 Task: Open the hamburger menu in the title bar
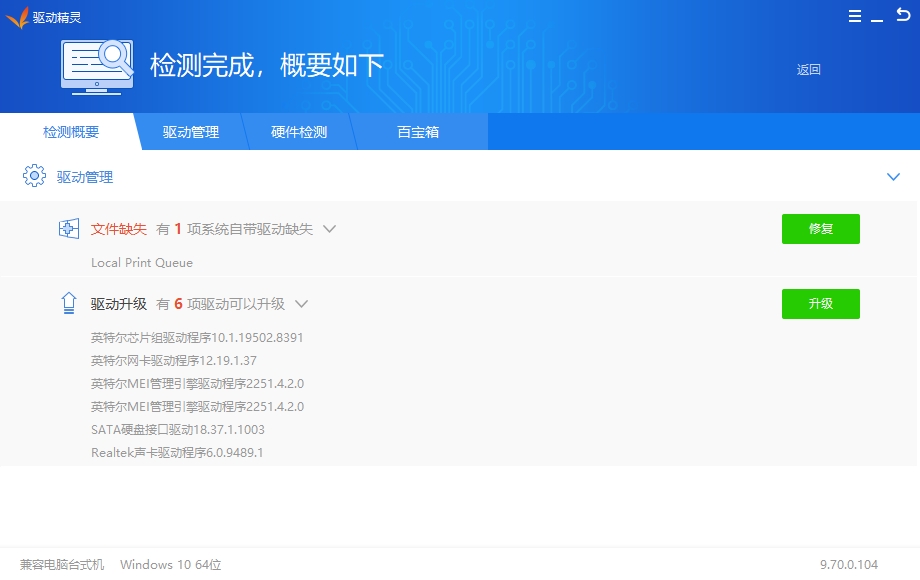[x=853, y=16]
